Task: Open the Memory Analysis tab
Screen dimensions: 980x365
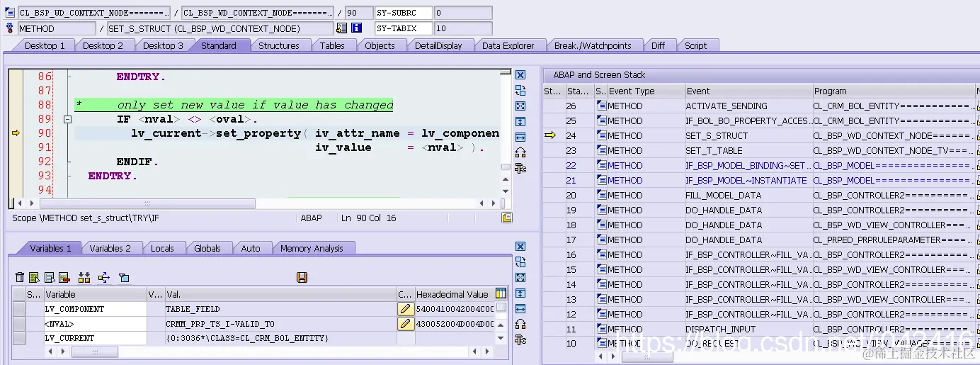Action: click(x=312, y=248)
